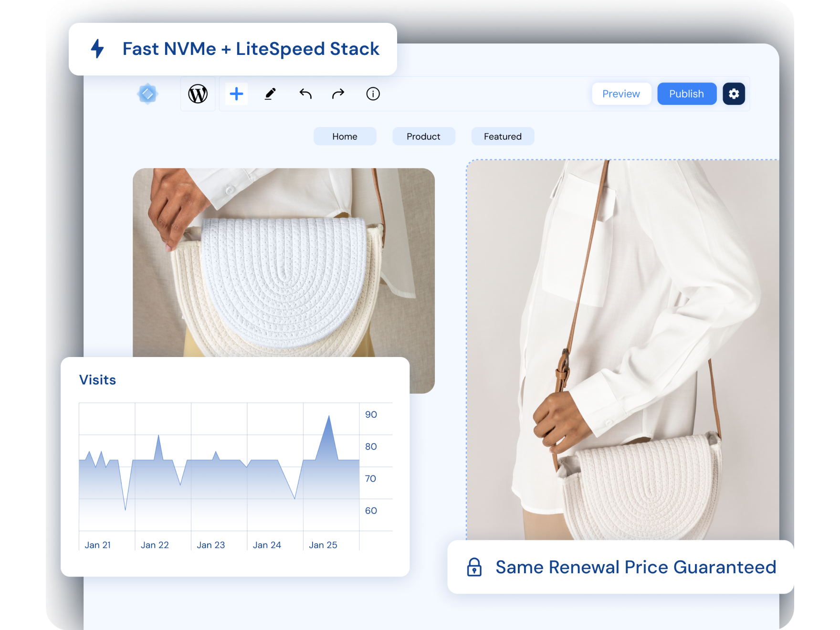Open the info icon in the toolbar
Viewport: 840px width, 630px height.
[x=373, y=94]
